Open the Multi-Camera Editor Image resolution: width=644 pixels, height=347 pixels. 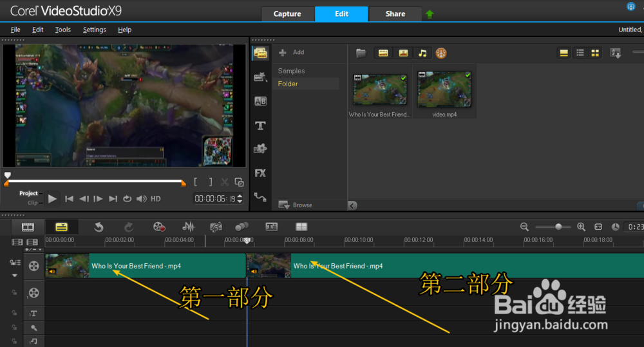point(301,227)
